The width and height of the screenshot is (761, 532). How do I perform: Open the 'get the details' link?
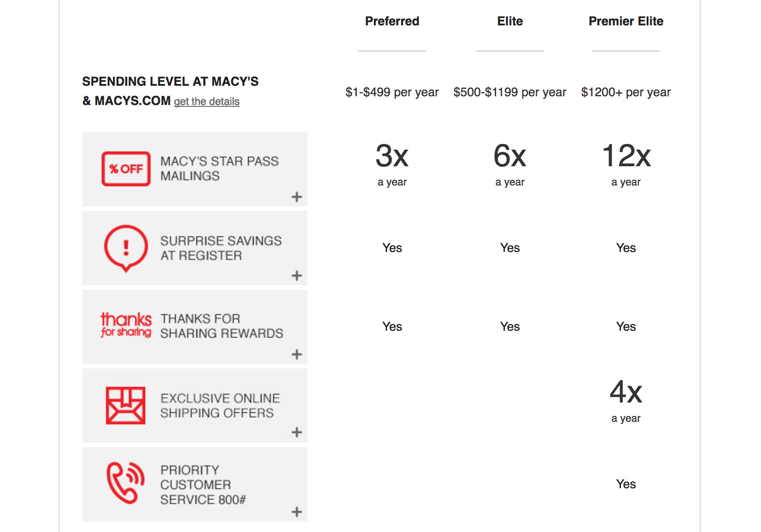tap(207, 101)
